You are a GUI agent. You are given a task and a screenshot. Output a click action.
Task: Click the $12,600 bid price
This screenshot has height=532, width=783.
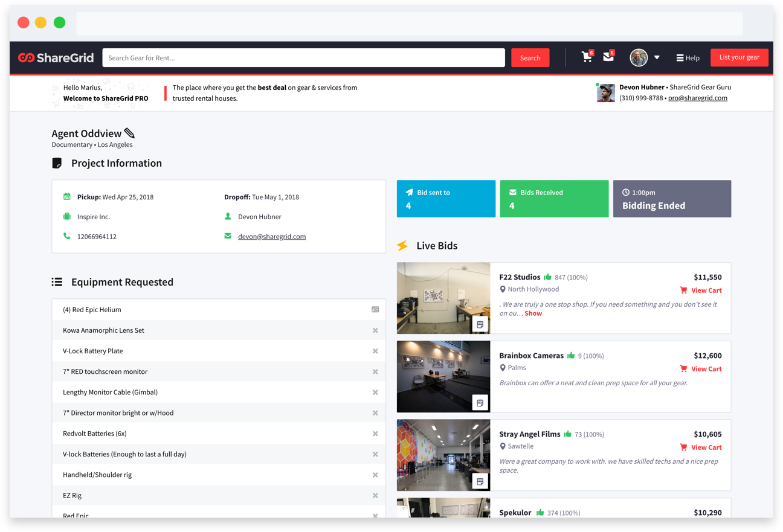[707, 356]
